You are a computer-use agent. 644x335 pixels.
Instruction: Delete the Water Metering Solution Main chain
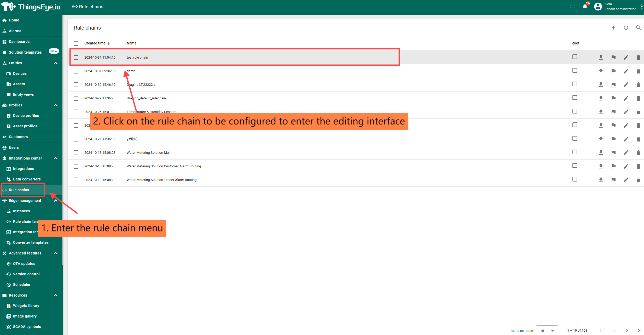[x=638, y=153]
